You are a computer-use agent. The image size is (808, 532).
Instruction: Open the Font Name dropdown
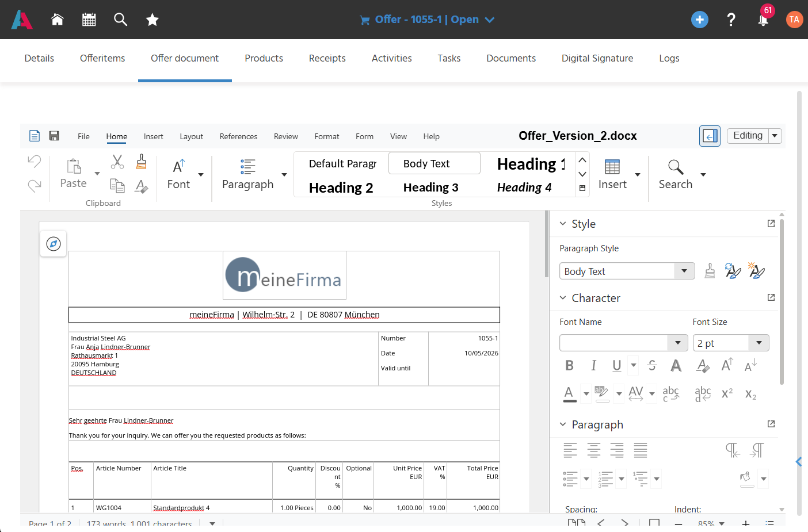(x=678, y=343)
